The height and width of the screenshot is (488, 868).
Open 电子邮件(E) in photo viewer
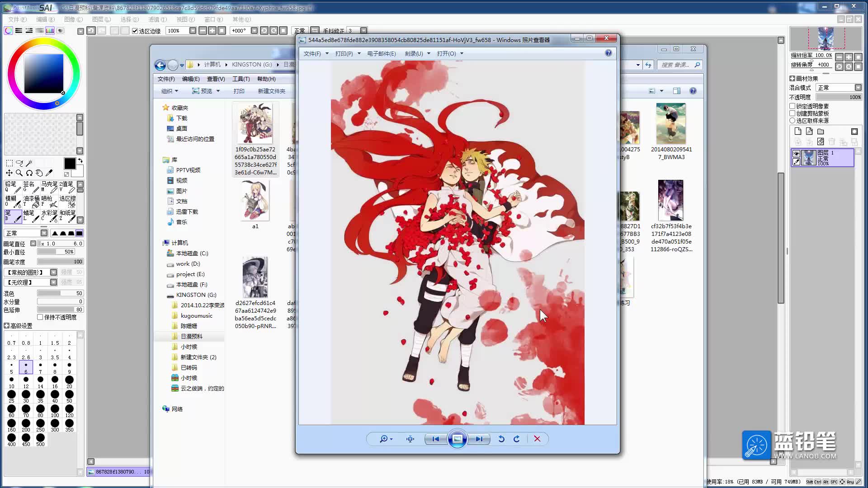[x=382, y=53]
